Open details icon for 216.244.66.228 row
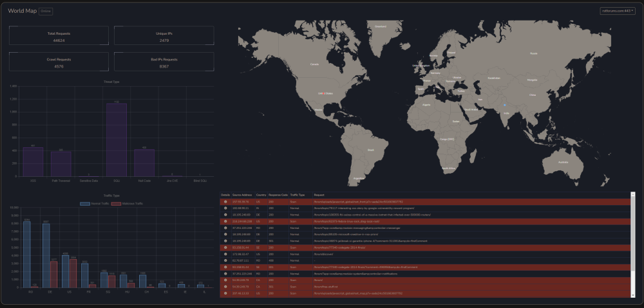644x308 pixels. (x=225, y=221)
